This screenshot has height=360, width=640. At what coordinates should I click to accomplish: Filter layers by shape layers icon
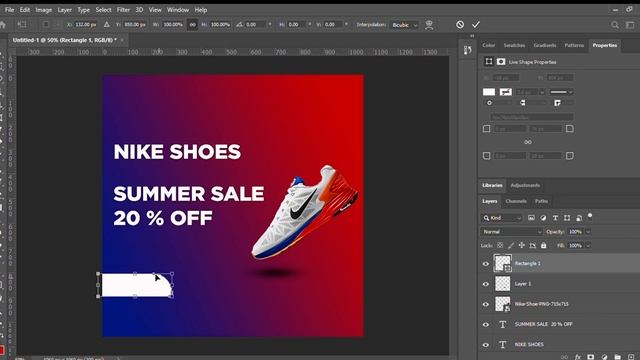pos(567,218)
